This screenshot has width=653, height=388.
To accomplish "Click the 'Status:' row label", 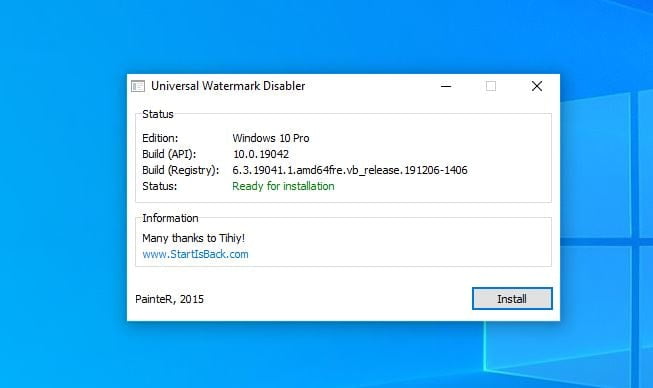I will tap(160, 186).
